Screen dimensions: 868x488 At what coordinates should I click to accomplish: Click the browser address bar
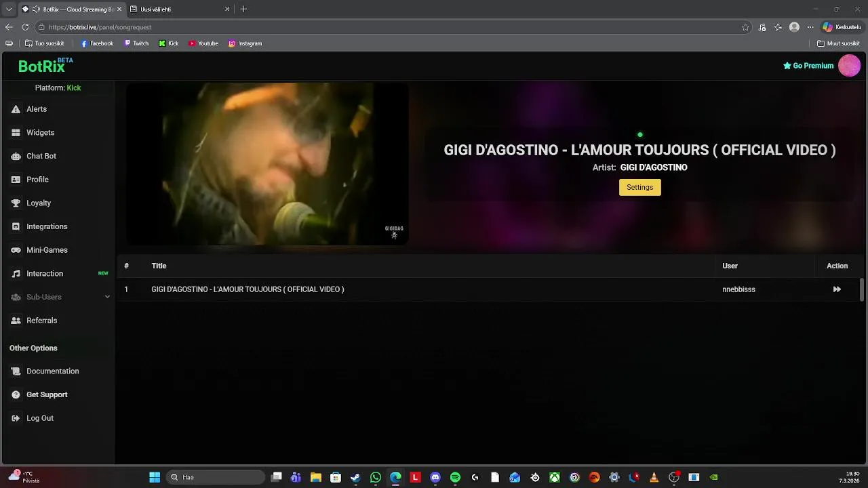click(x=393, y=27)
